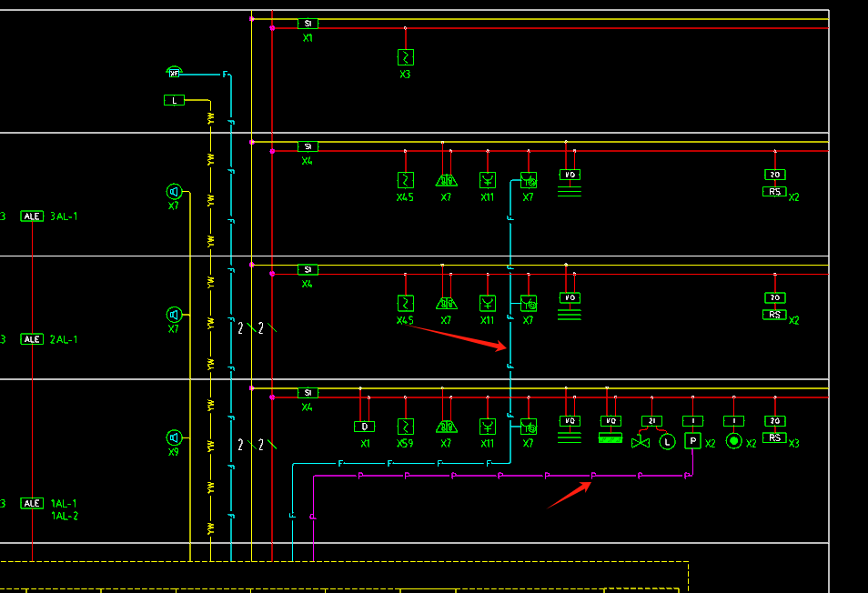Select the SI box in the 2AL-1 floor row

click(x=308, y=269)
